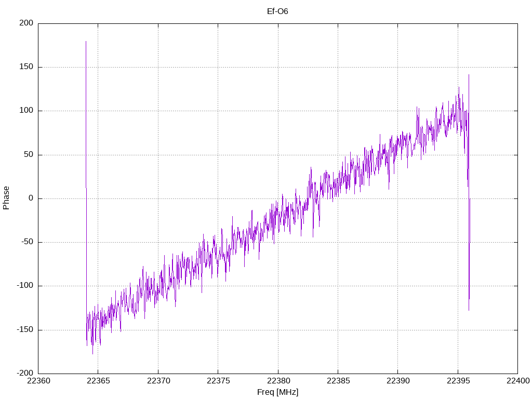Click the y-axis tick label "50"
The image size is (532, 399).
pos(29,154)
